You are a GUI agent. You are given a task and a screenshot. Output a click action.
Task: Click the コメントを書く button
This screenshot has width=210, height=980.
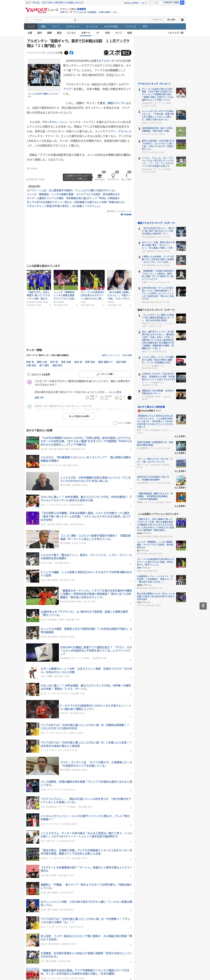click(x=105, y=374)
